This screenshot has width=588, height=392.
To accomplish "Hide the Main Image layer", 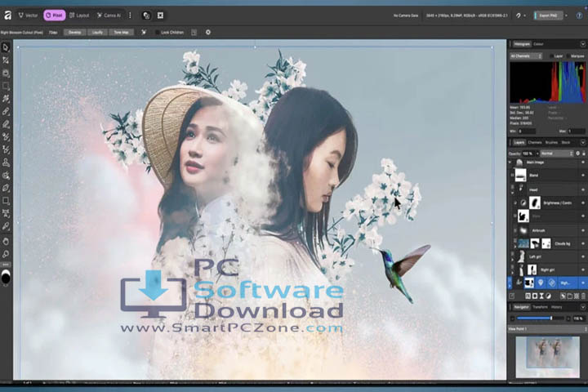I will coord(583,162).
